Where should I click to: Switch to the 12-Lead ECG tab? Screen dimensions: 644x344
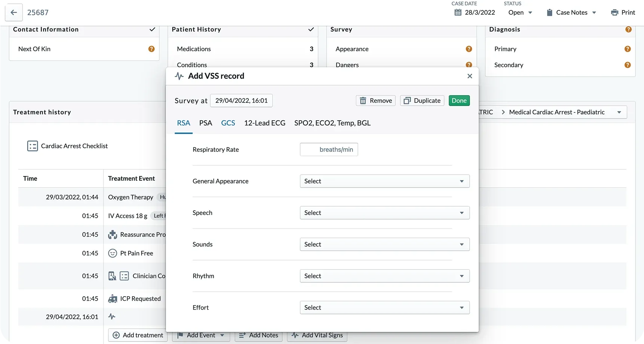pos(264,123)
